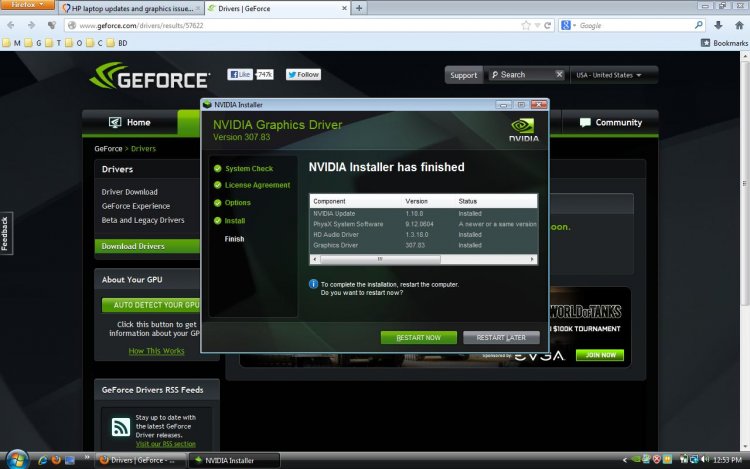Click the GeForce Search input
Image resolution: width=750 pixels, height=469 pixels.
point(526,75)
